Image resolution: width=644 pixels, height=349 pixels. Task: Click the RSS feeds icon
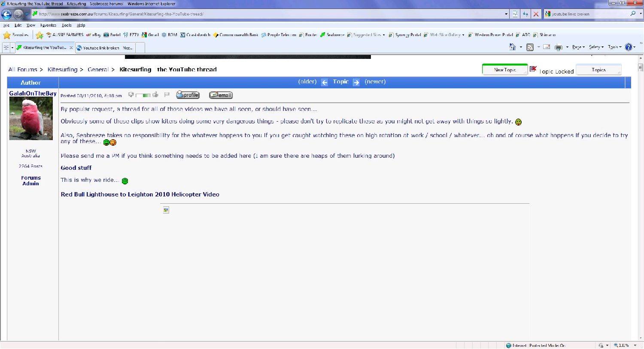pos(530,47)
